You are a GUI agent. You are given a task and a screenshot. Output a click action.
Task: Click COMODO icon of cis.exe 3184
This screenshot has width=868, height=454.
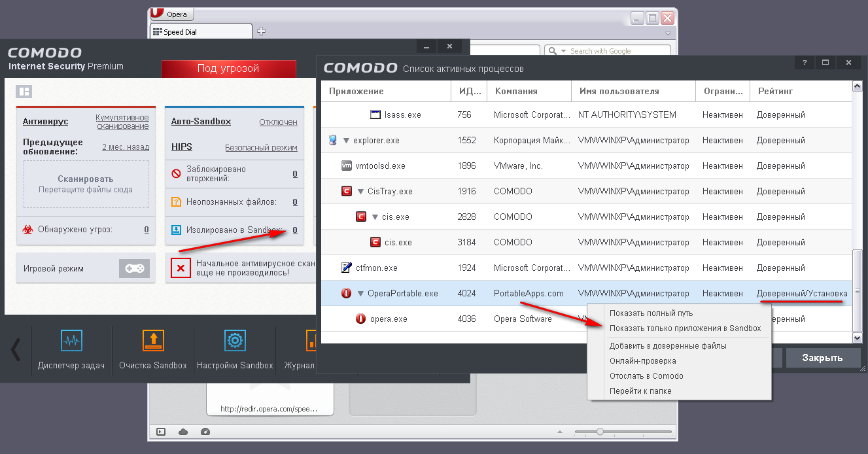[x=375, y=242]
